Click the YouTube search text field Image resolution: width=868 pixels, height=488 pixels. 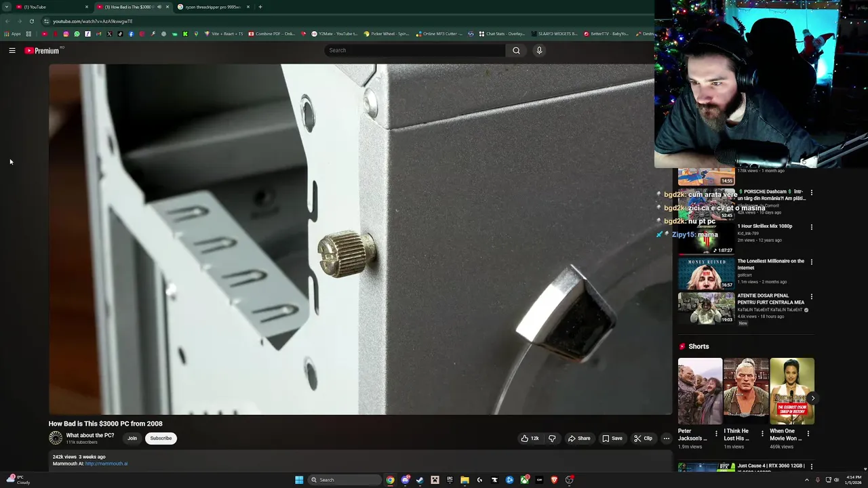tap(414, 50)
